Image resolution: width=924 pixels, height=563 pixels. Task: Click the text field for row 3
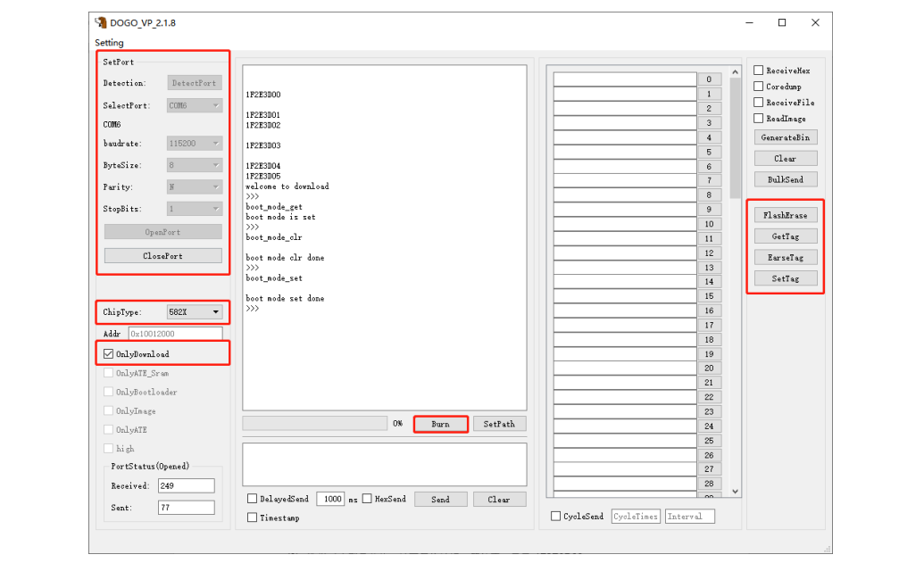pos(625,122)
